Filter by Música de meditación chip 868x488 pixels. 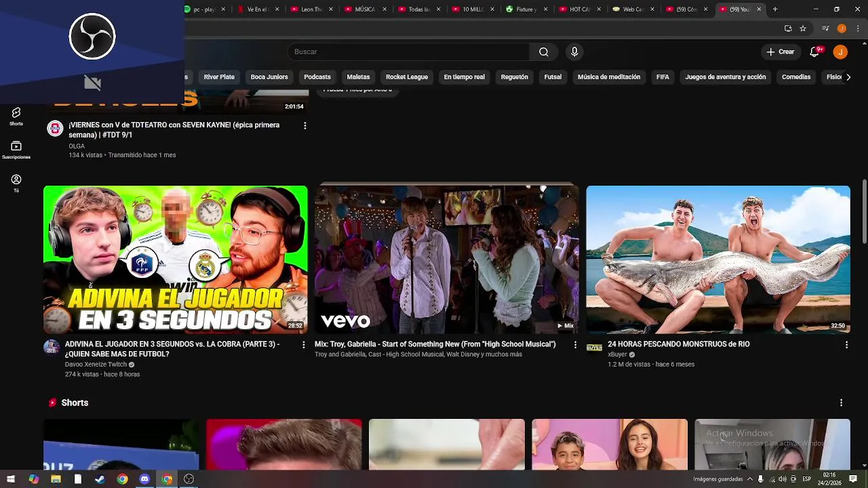click(x=609, y=77)
